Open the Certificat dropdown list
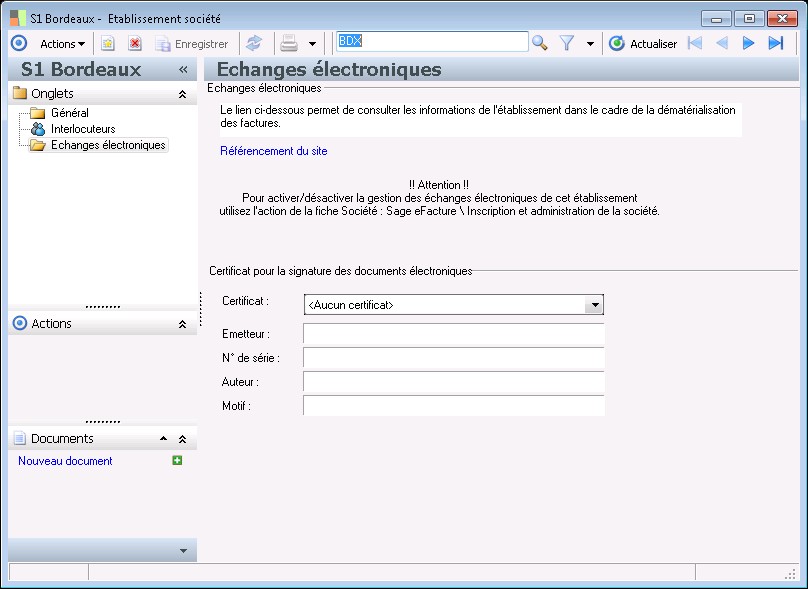808x589 pixels. coord(595,305)
